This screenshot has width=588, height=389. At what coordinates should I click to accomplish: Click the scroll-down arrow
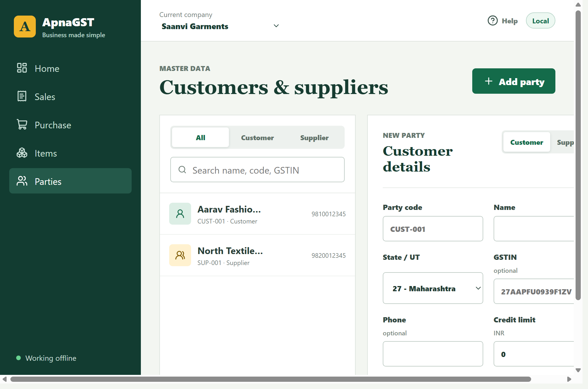578,370
